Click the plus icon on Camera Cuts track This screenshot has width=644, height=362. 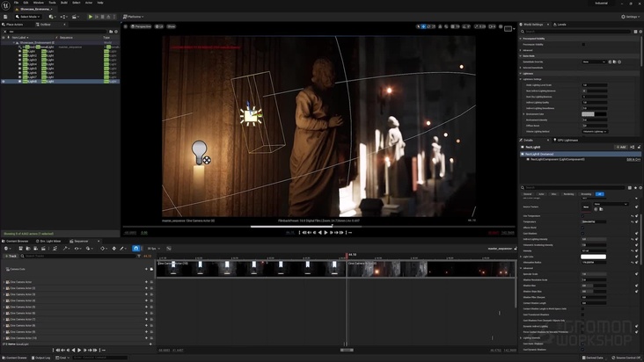coord(147,270)
